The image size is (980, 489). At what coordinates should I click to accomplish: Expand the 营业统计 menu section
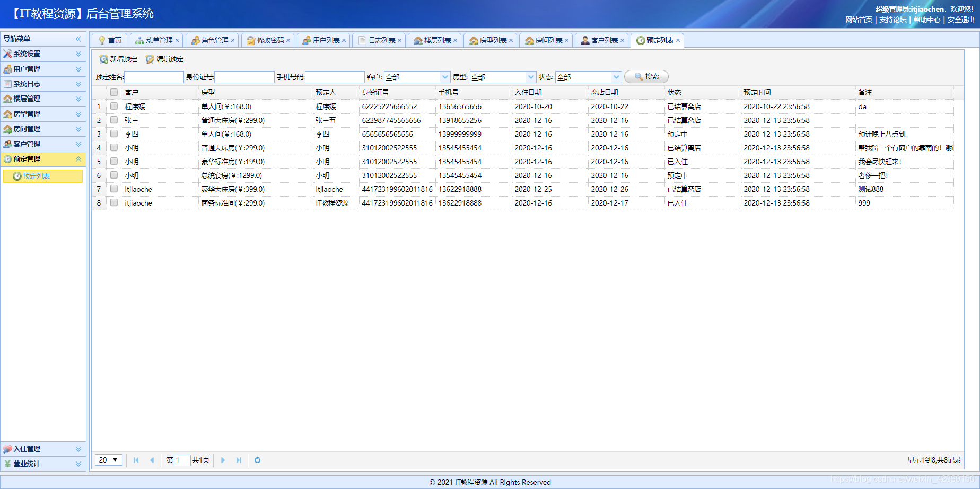(78, 464)
